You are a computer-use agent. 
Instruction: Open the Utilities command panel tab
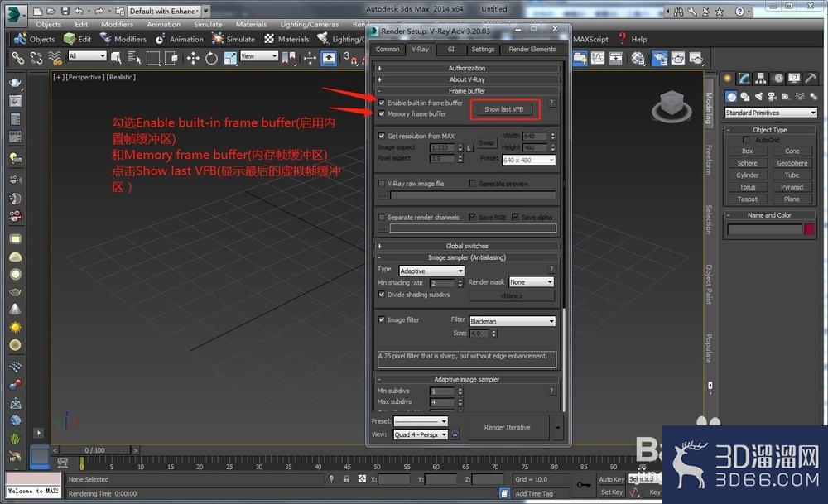(x=810, y=78)
